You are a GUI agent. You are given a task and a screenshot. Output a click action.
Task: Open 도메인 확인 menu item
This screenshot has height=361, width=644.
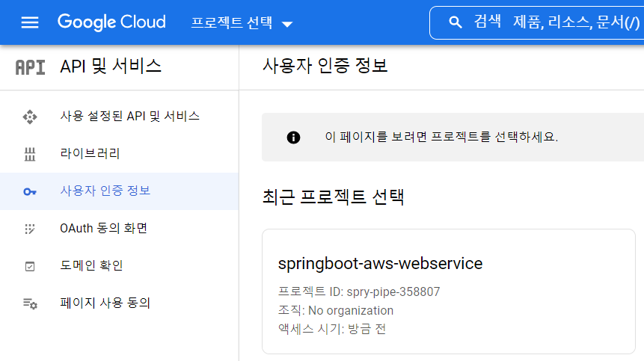(119, 266)
